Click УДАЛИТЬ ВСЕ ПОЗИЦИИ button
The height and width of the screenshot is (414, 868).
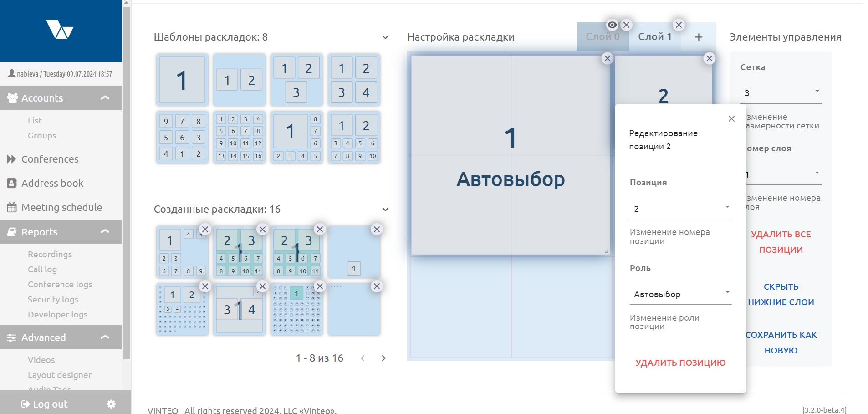coord(781,242)
